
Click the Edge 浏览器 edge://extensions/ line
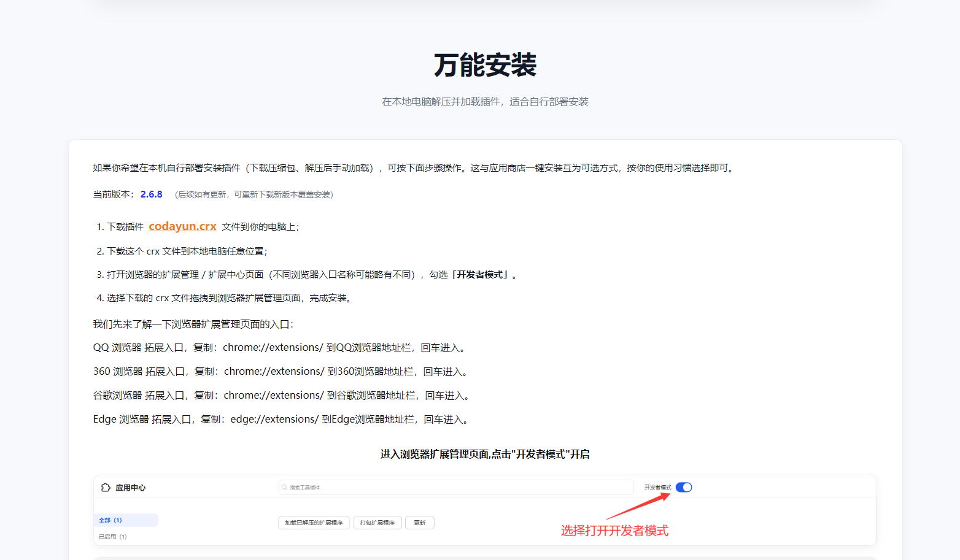(282, 420)
